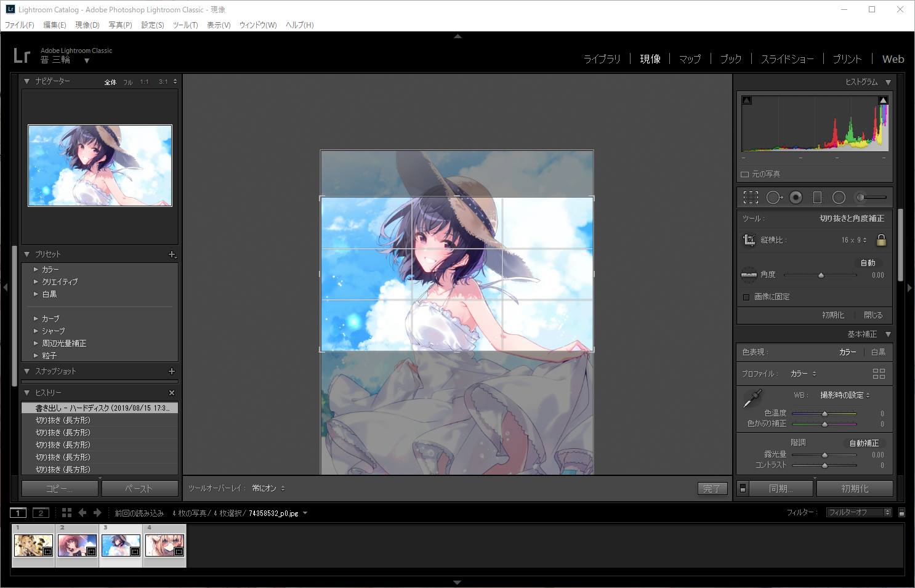The height and width of the screenshot is (588, 915).
Task: Click the コピー... button
Action: coord(60,488)
